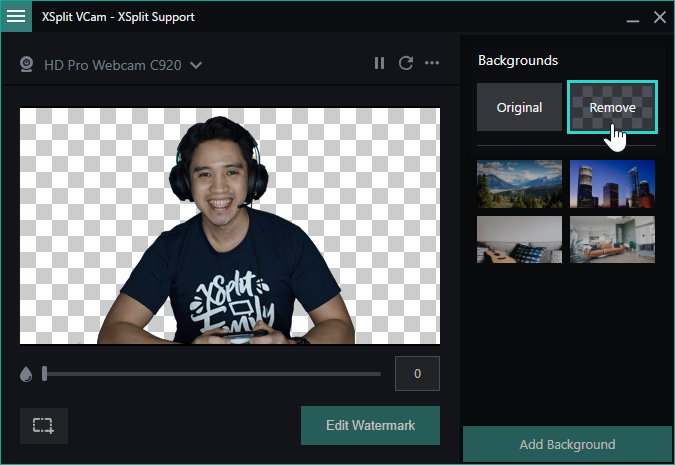Click the XSplit VCam title text
Image resolution: width=675 pixels, height=465 pixels.
(x=118, y=17)
